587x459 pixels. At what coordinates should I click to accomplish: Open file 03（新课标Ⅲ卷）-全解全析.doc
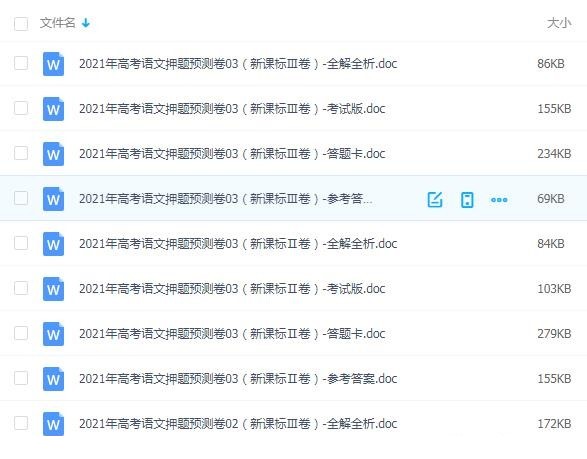(238, 64)
